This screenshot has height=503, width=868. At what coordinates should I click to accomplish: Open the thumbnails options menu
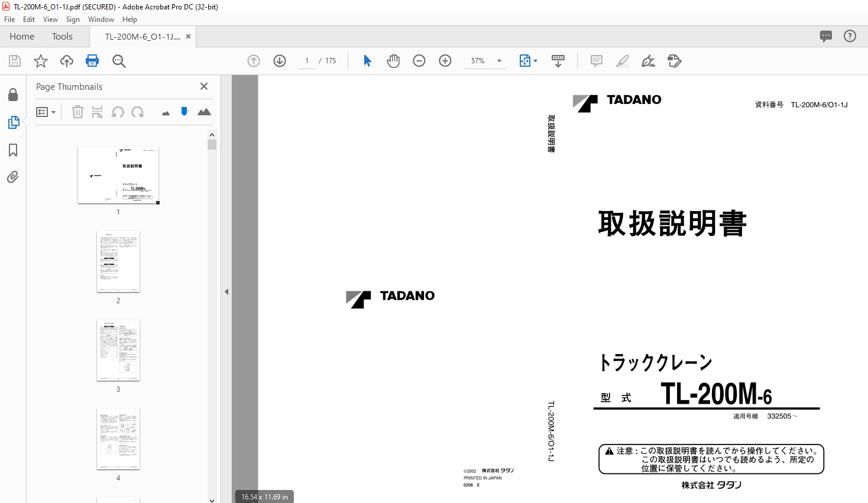[46, 112]
